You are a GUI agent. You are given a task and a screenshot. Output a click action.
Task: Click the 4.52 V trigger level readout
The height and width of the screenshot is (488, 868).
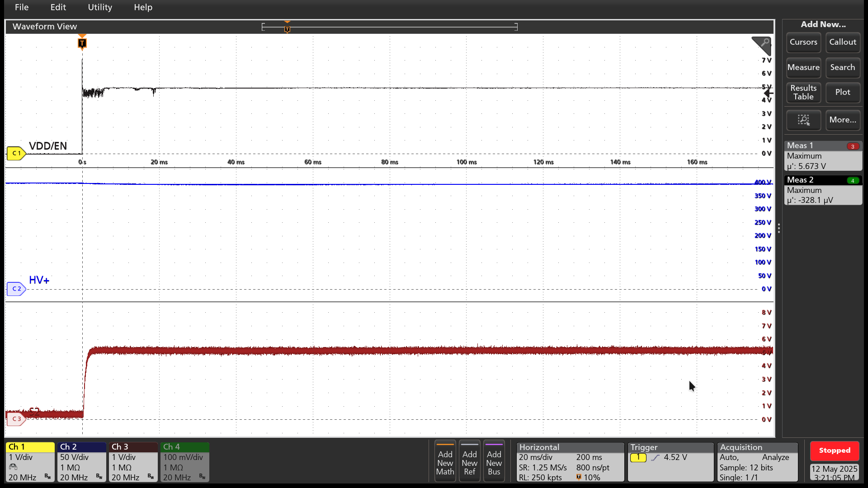point(675,457)
